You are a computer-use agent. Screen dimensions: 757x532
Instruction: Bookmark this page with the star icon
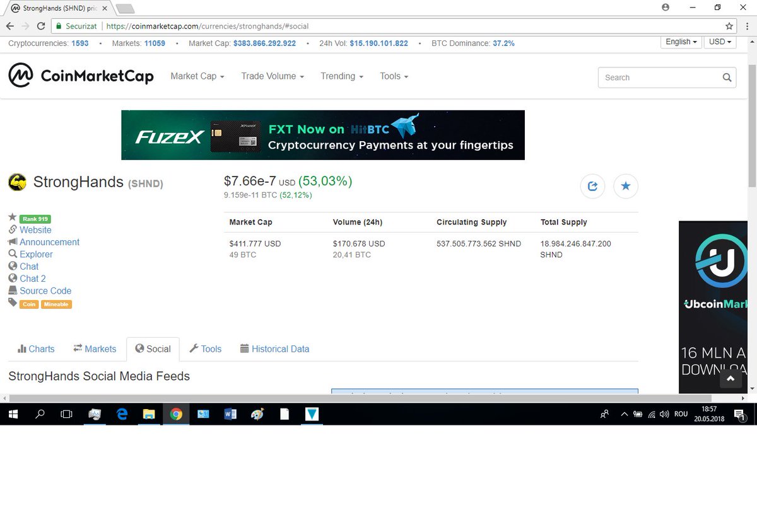point(729,26)
